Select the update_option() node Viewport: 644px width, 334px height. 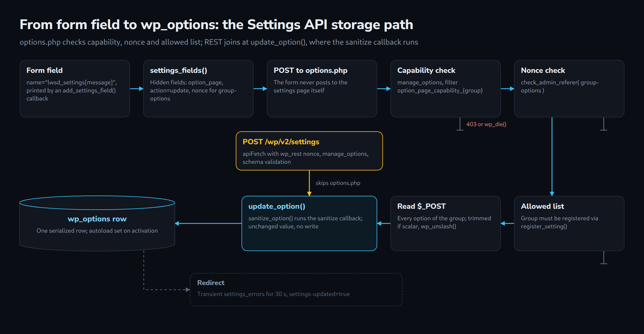tap(309, 223)
